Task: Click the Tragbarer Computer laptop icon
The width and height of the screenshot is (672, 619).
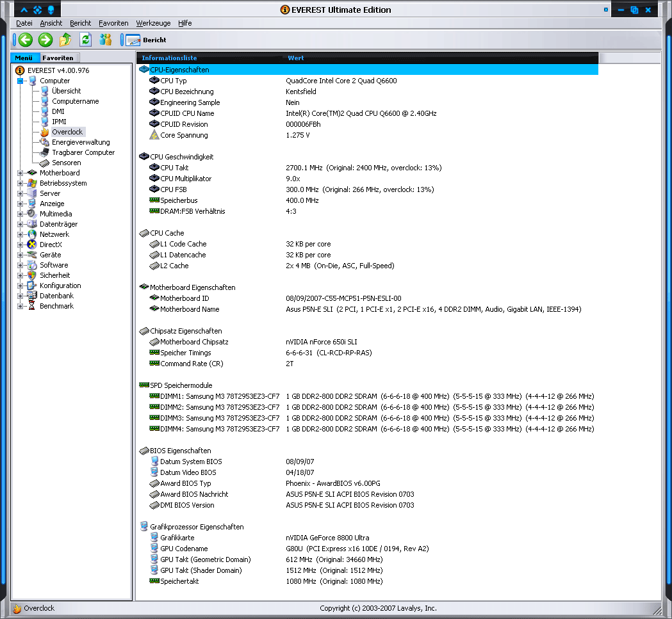Action: click(45, 152)
